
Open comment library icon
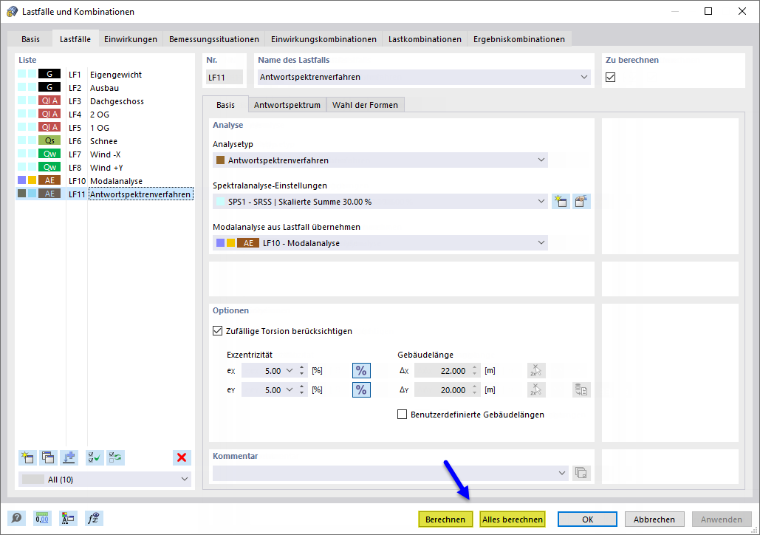pyautogui.click(x=581, y=472)
